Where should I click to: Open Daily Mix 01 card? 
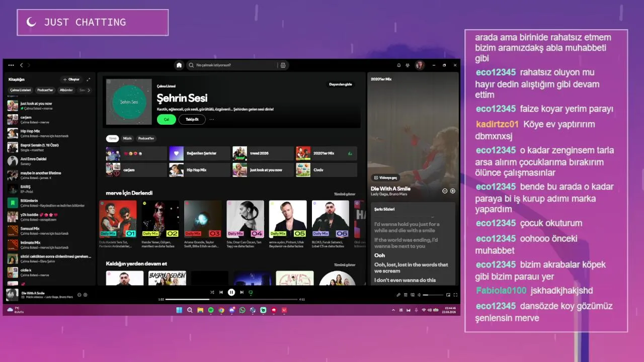[x=118, y=224]
